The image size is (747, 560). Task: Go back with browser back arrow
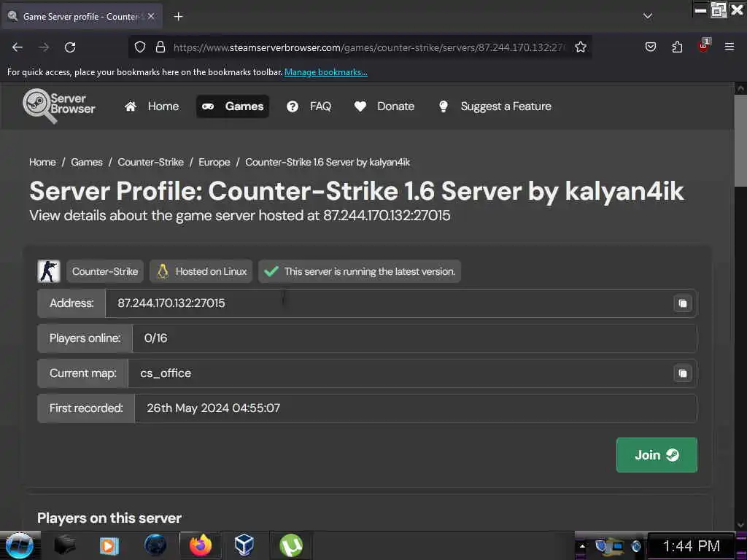pyautogui.click(x=18, y=47)
